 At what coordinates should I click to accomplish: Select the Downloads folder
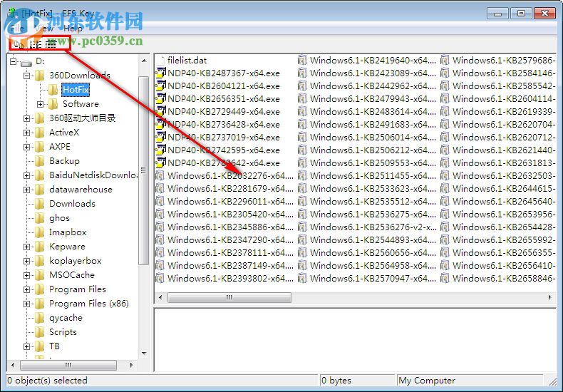pyautogui.click(x=72, y=204)
